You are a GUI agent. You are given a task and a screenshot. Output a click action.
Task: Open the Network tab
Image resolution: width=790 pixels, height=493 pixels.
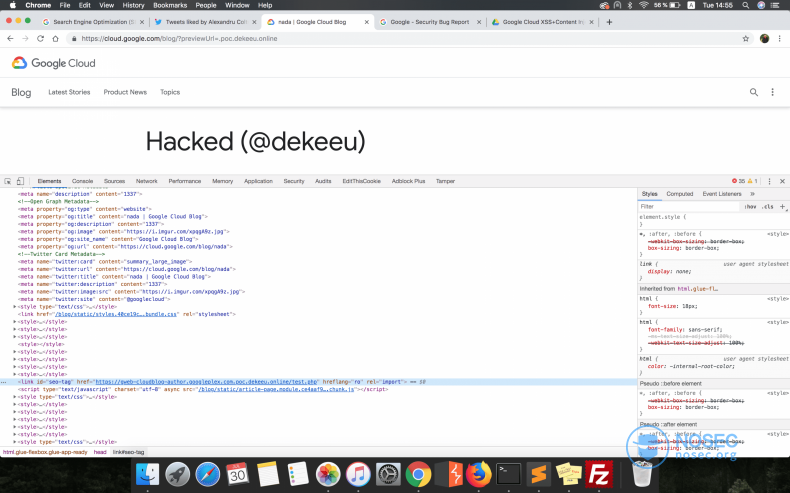(147, 181)
